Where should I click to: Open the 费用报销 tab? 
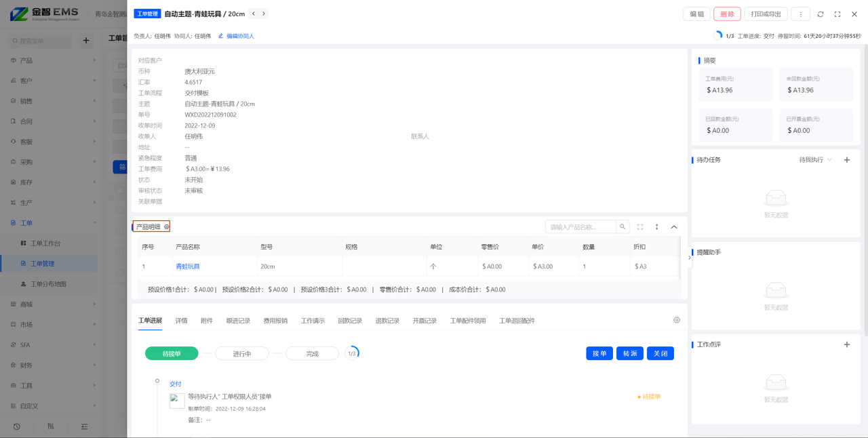pyautogui.click(x=275, y=321)
